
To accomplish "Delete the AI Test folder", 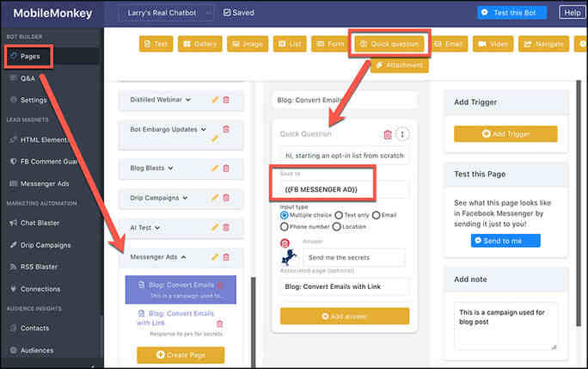I will pyautogui.click(x=226, y=227).
